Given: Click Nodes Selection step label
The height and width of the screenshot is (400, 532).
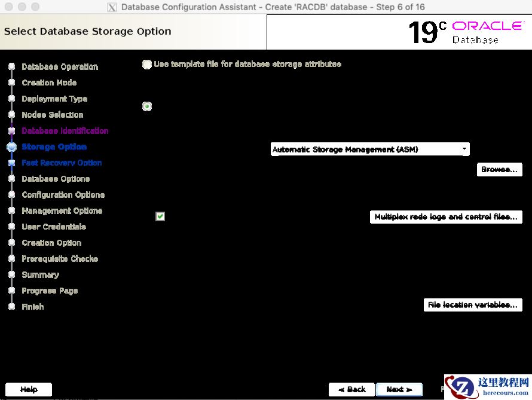Looking at the screenshot, I should pos(53,115).
